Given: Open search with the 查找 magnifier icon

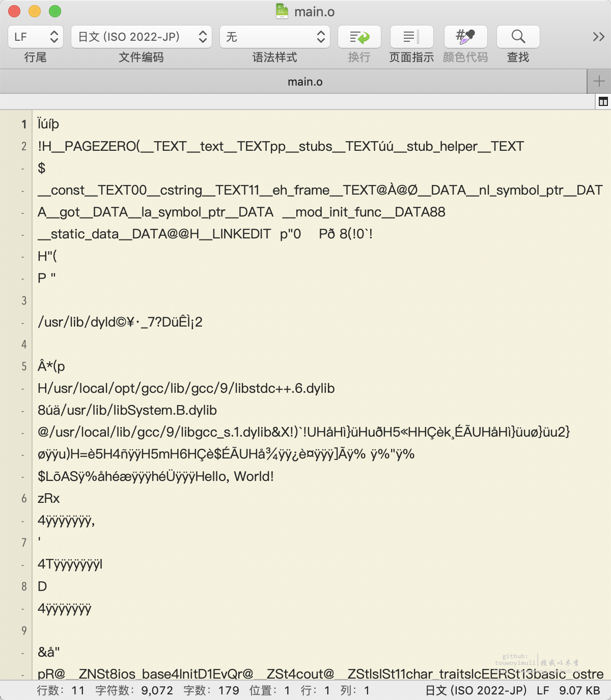Looking at the screenshot, I should pyautogui.click(x=518, y=37).
